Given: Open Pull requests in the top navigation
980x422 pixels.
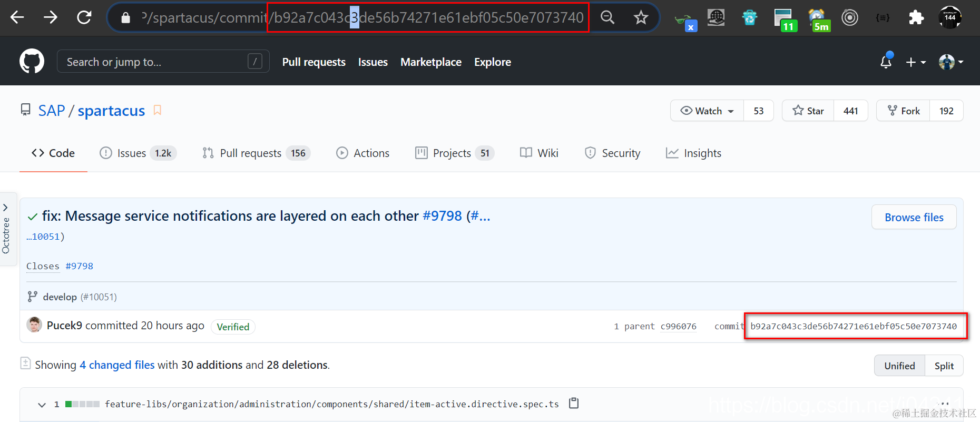Looking at the screenshot, I should point(313,62).
